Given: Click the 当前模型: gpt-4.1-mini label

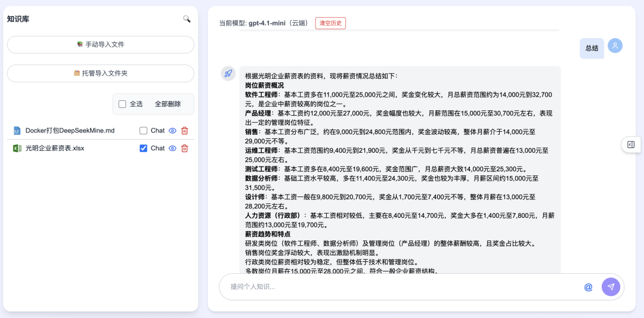Looking at the screenshot, I should pos(264,23).
